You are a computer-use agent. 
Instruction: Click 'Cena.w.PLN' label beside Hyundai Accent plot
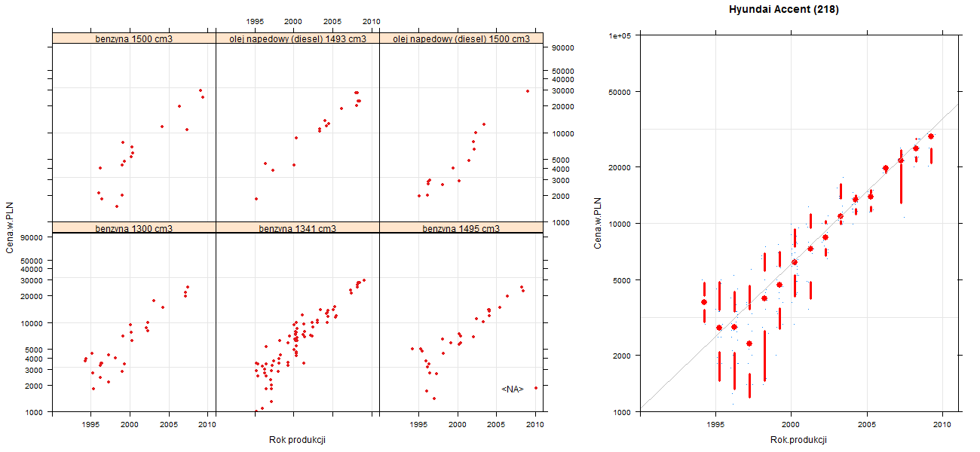tap(598, 223)
